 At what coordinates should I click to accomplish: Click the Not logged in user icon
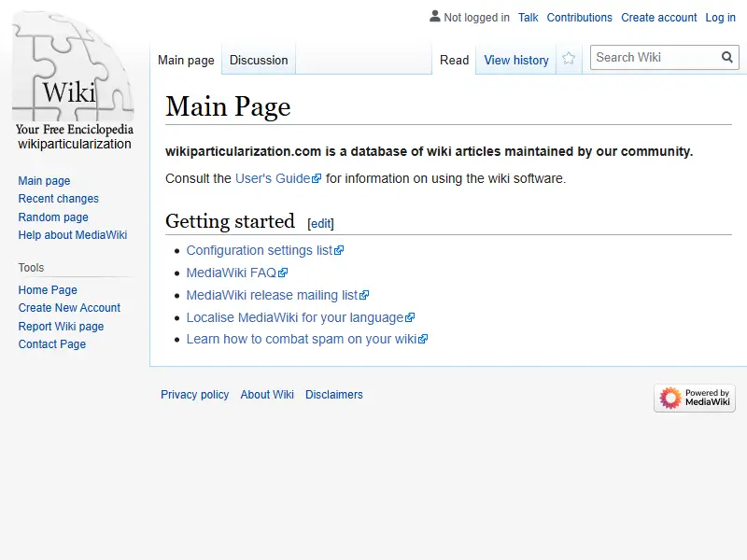(x=434, y=17)
